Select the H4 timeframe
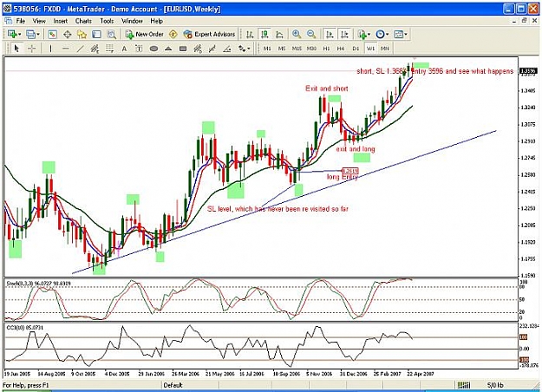The width and height of the screenshot is (542, 392). coord(341,49)
